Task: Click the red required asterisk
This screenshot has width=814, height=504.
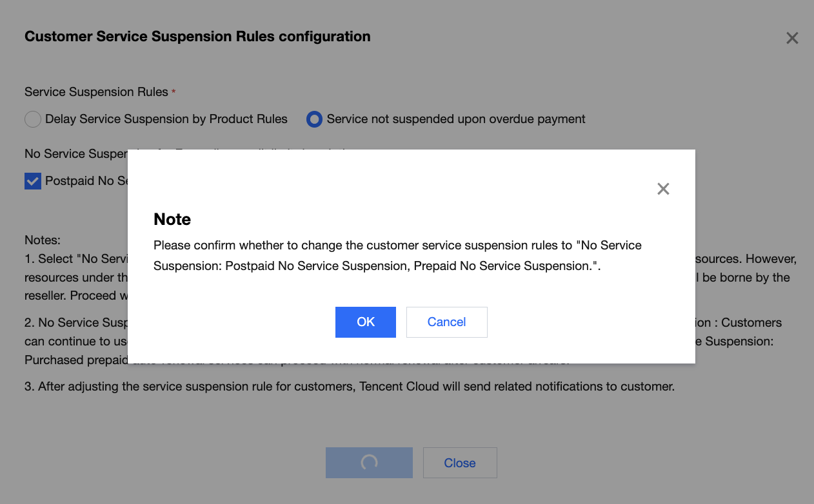Action: coord(174,93)
